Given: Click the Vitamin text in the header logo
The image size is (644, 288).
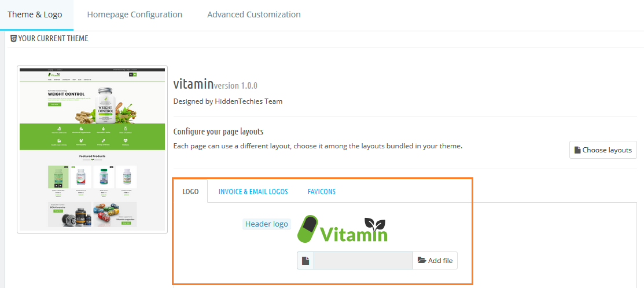Looking at the screenshot, I should (353, 234).
